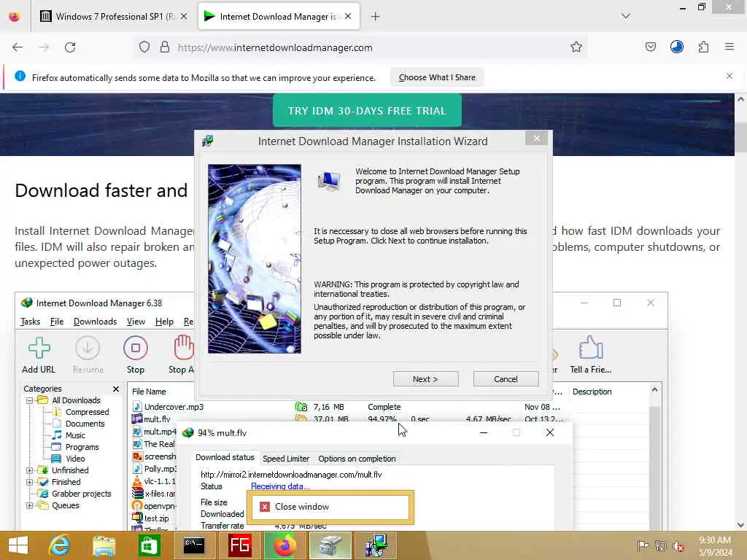Close the Categories panel
Screen dimensions: 747x560
point(116,389)
